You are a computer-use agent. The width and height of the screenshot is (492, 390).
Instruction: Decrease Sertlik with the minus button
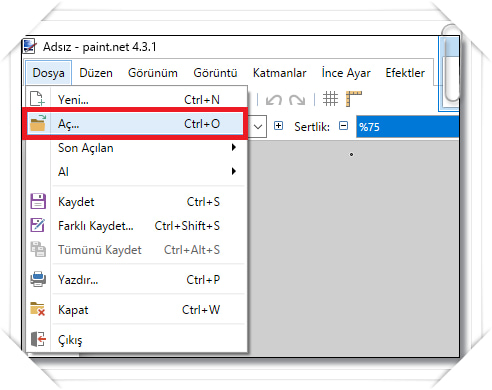343,126
